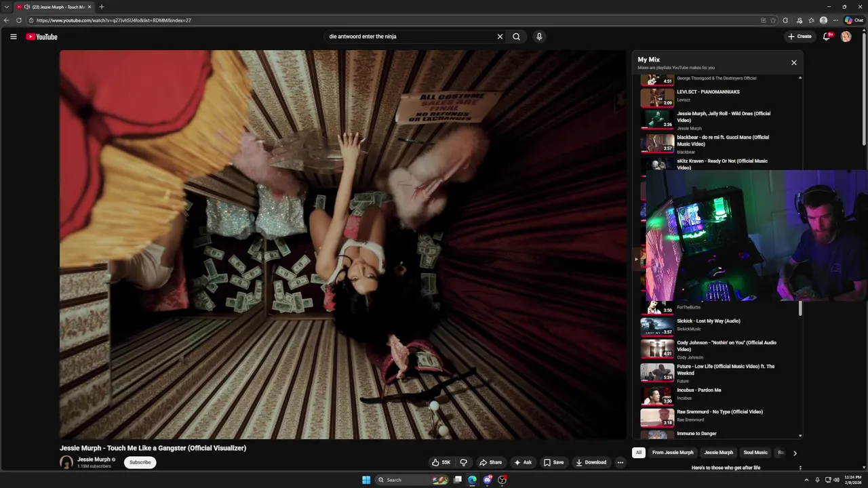Open Task View on taskbar
868x488 pixels.
[458, 480]
